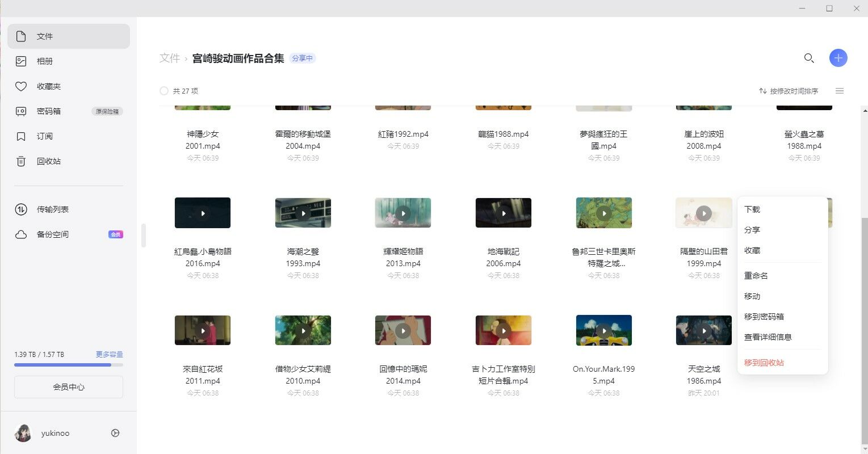Select 查看详细信息 menu entry
The height and width of the screenshot is (454, 868).
pyautogui.click(x=768, y=337)
